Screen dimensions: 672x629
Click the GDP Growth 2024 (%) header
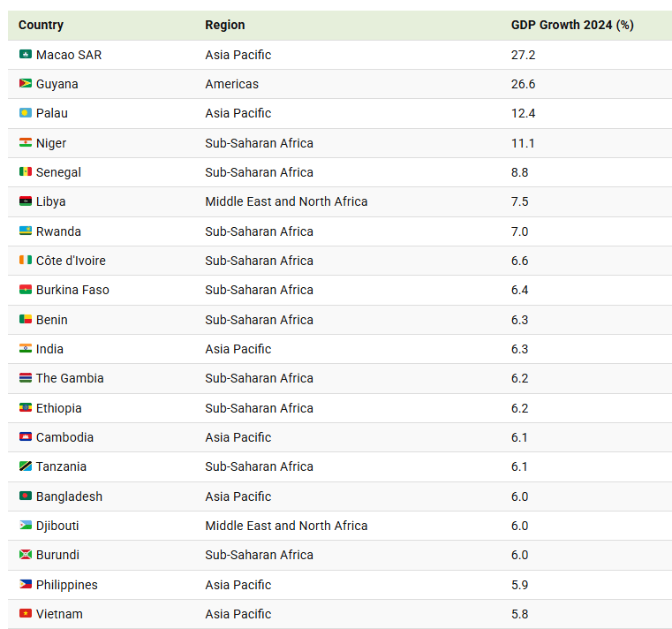point(572,25)
